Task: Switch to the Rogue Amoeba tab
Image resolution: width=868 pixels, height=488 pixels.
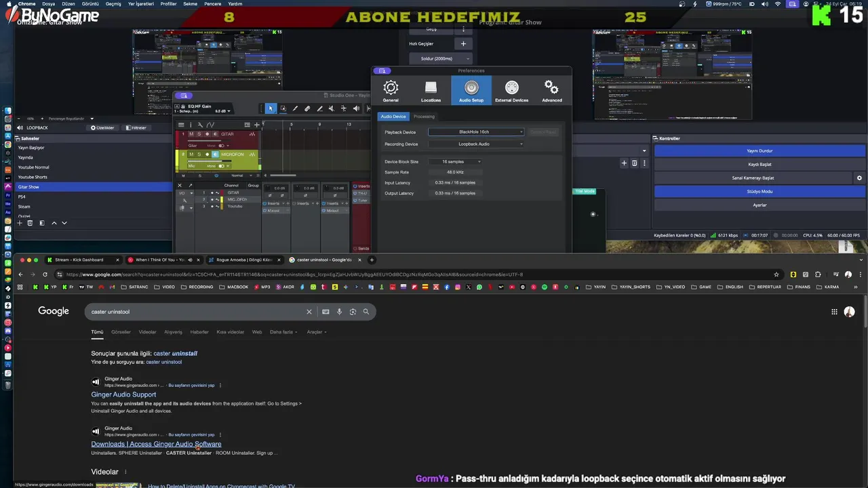Action: click(244, 260)
